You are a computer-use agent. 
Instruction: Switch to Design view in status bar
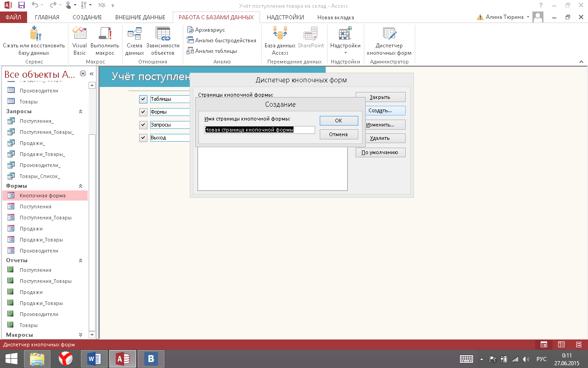(x=579, y=344)
